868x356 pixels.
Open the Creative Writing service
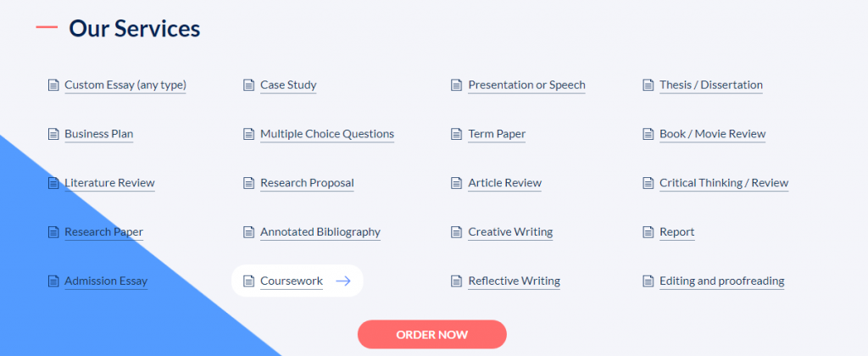(510, 232)
